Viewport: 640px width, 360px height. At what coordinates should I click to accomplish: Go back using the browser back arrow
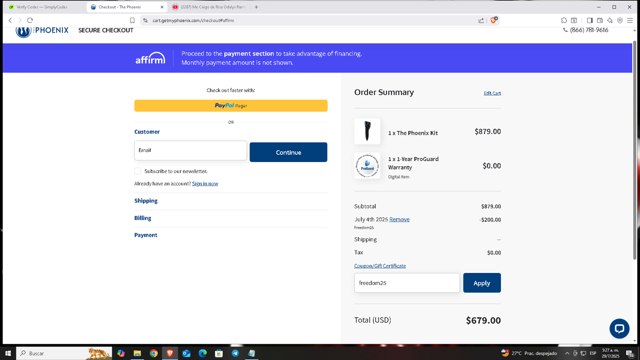pos(10,20)
